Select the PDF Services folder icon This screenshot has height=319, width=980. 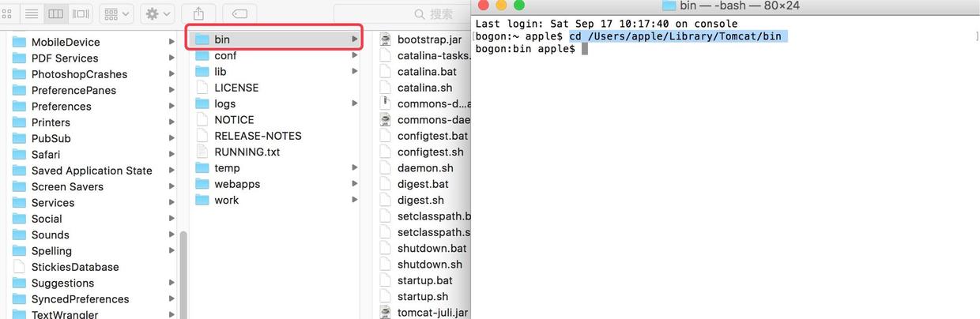[x=20, y=58]
